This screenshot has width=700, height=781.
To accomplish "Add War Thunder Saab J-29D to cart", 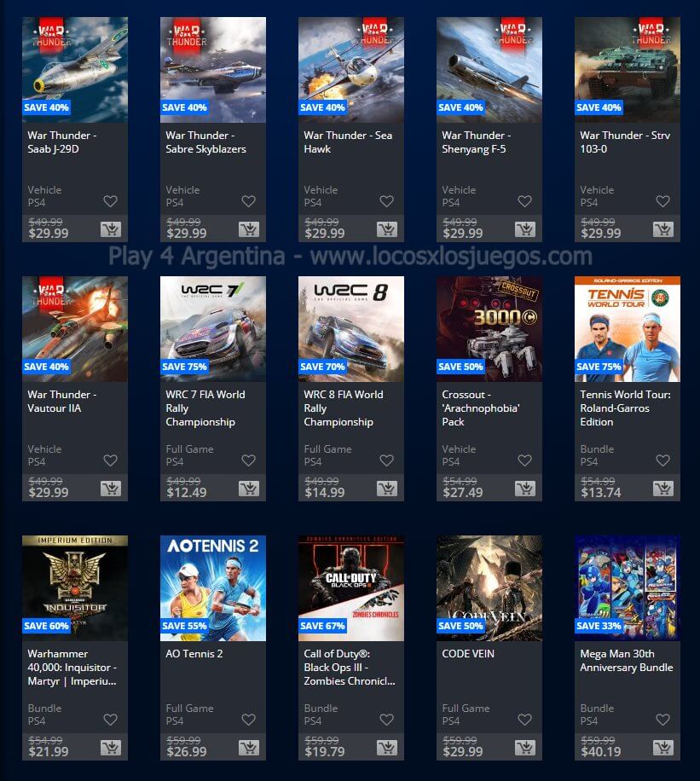I will coord(111,229).
